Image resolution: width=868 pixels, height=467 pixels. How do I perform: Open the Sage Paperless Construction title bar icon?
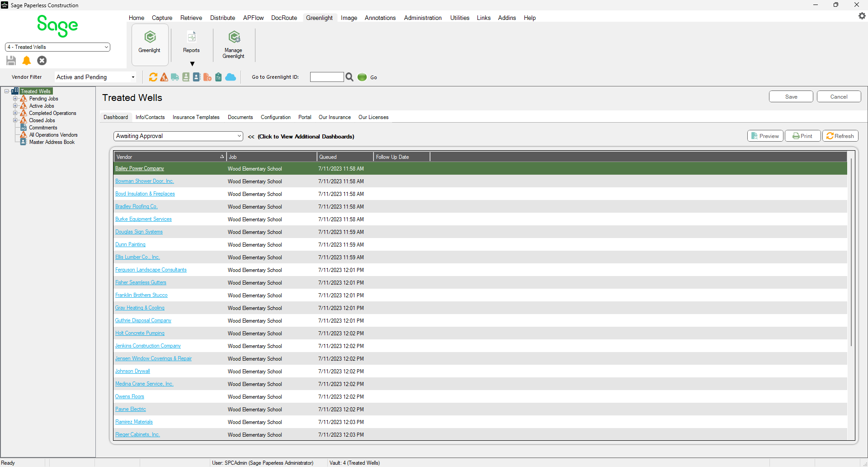pyautogui.click(x=5, y=5)
